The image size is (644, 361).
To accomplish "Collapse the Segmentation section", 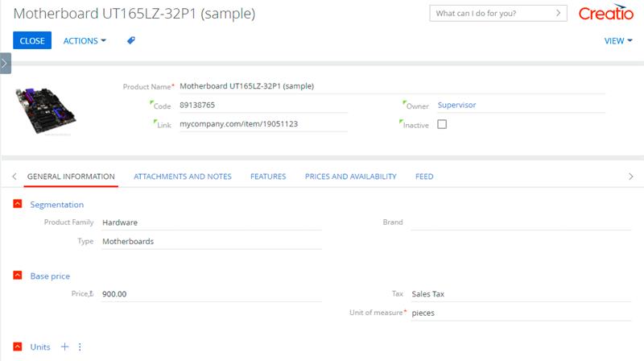I will pos(17,204).
